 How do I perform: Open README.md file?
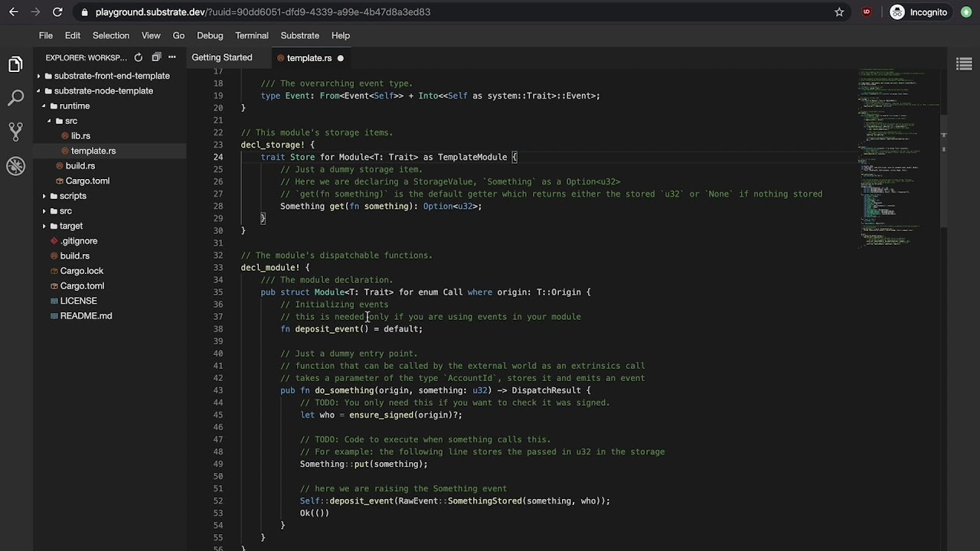(86, 316)
